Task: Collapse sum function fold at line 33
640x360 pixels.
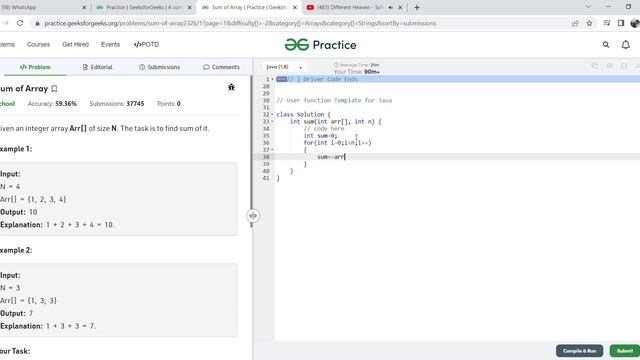Action: (273, 122)
